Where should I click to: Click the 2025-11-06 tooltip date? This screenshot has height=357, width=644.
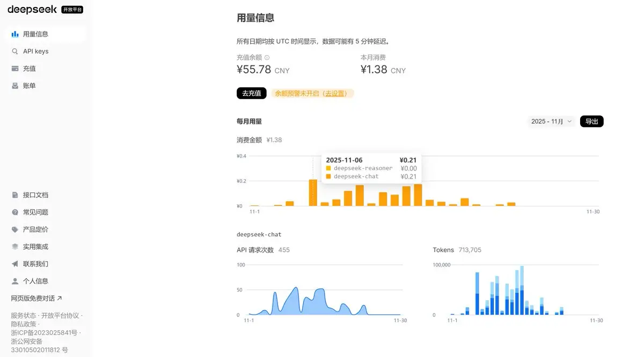[344, 160]
